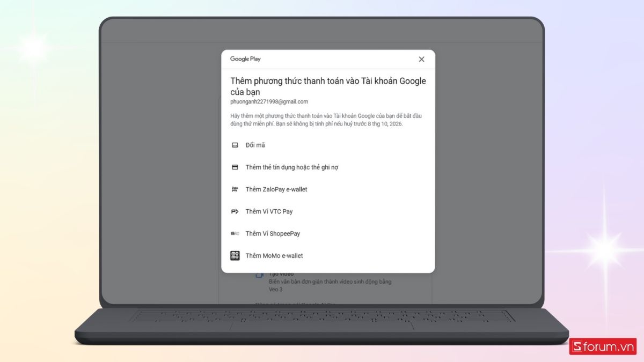Click the redeem code icon beside Đổi mã
The height and width of the screenshot is (362, 644).
click(235, 145)
